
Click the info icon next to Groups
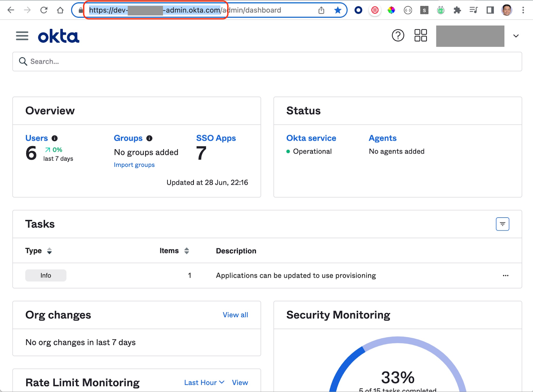point(149,138)
